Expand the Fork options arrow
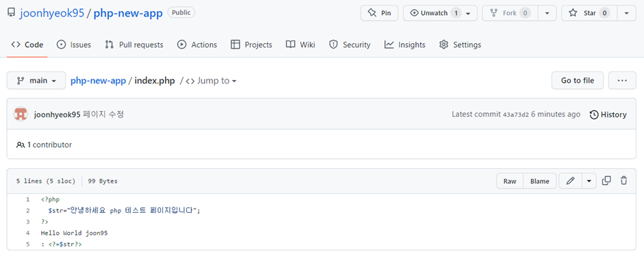The height and width of the screenshot is (258, 644). 547,13
